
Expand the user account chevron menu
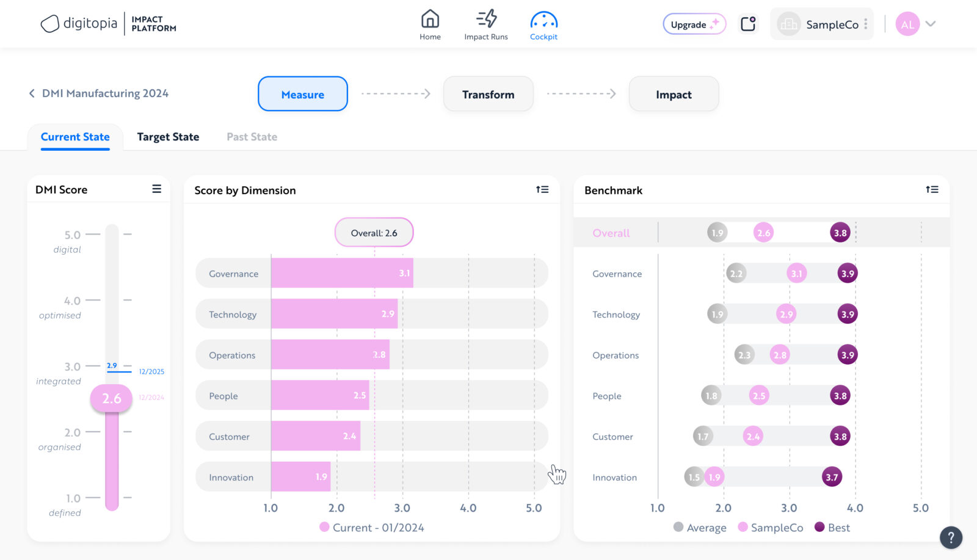tap(931, 24)
